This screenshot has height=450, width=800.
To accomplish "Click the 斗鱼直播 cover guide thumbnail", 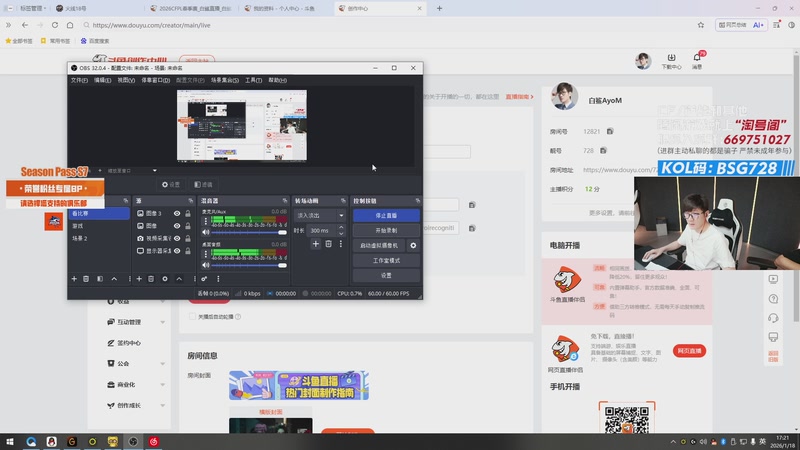I will click(298, 385).
